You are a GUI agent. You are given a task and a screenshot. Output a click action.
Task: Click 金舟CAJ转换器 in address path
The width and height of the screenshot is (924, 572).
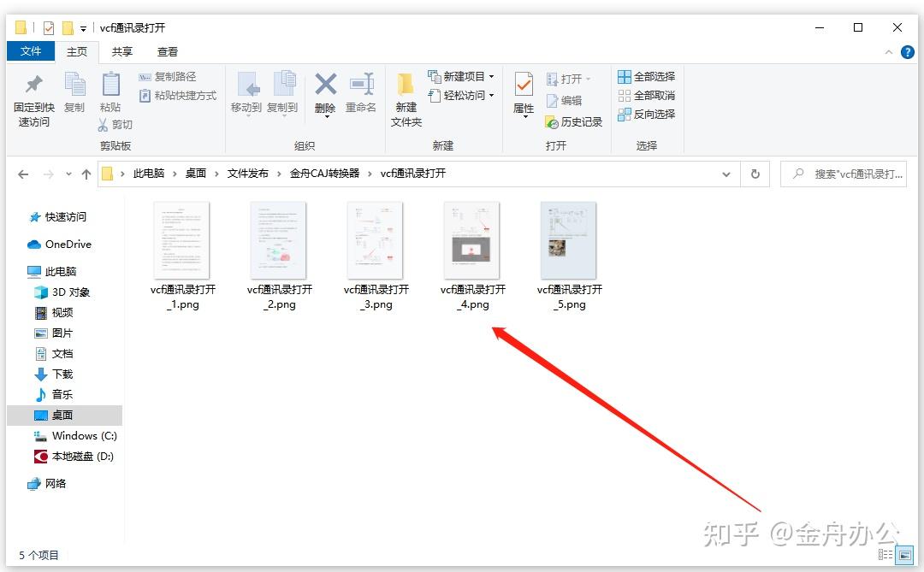coord(325,174)
